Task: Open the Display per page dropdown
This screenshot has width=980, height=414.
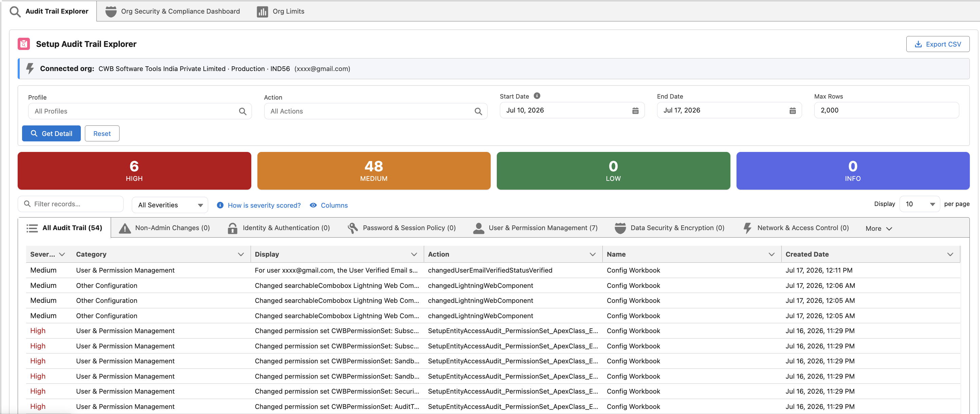Action: pyautogui.click(x=920, y=204)
